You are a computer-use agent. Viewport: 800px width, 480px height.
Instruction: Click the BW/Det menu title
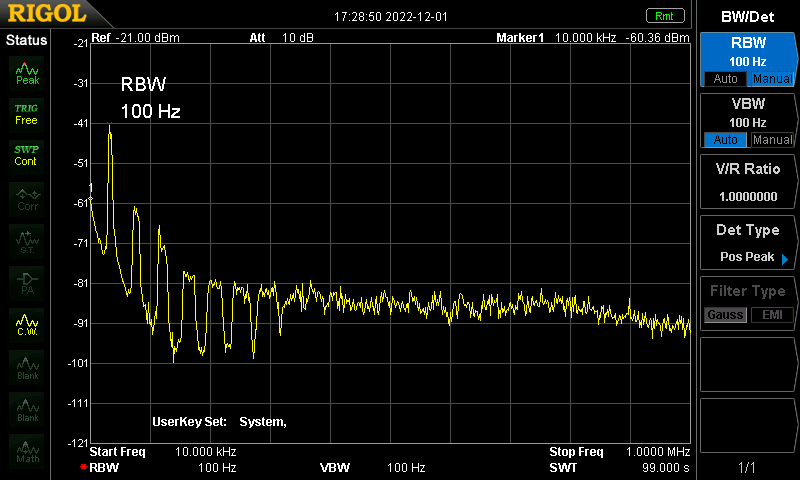747,17
